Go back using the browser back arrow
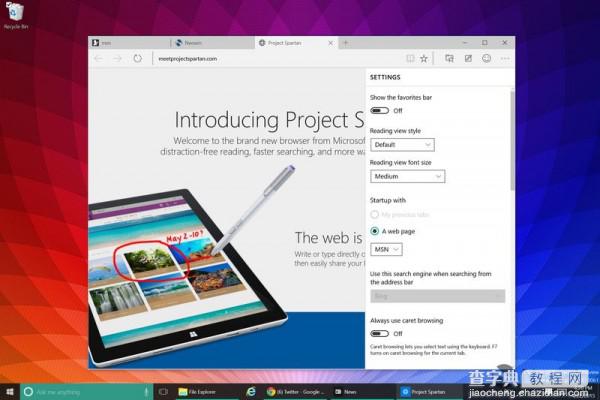The height and width of the screenshot is (400, 600). 98,59
